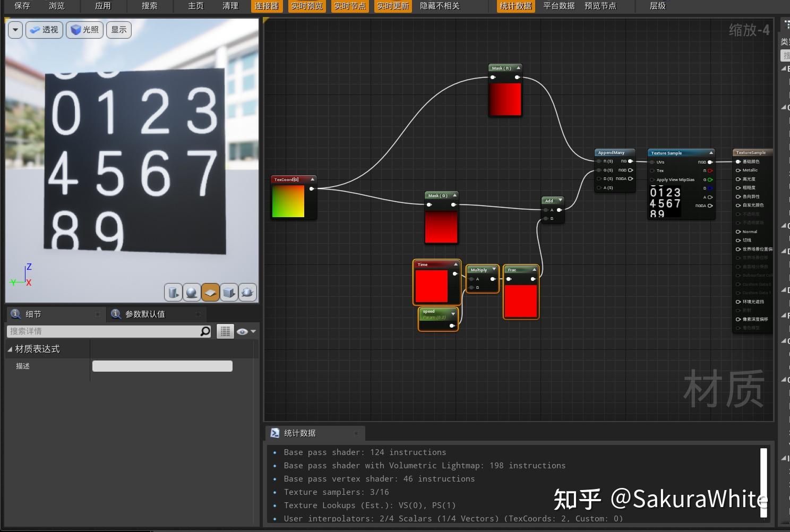Open the 平台数据 menu item
Screen dimensions: 790x532
[559, 6]
